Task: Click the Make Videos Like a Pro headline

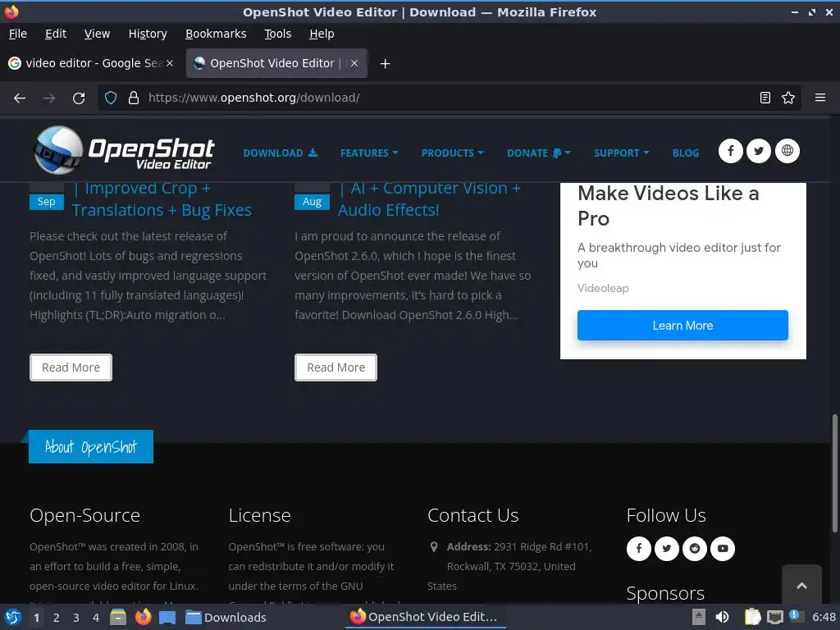Action: pos(668,206)
